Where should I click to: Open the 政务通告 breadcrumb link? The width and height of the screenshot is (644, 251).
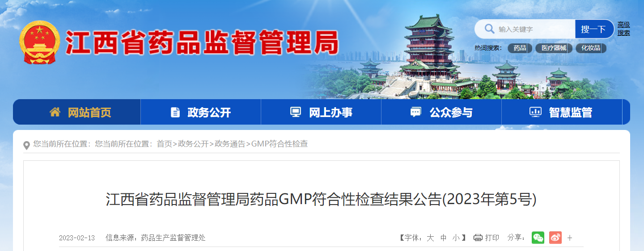[x=230, y=144]
